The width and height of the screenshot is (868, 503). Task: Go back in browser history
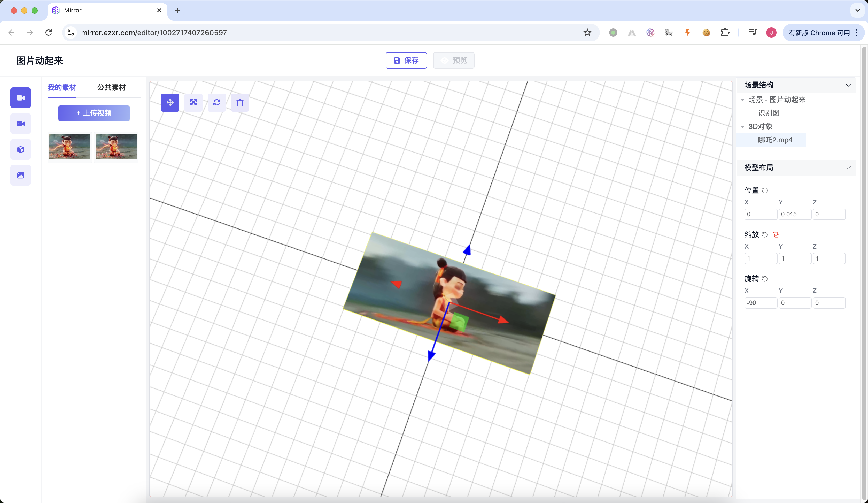11,33
